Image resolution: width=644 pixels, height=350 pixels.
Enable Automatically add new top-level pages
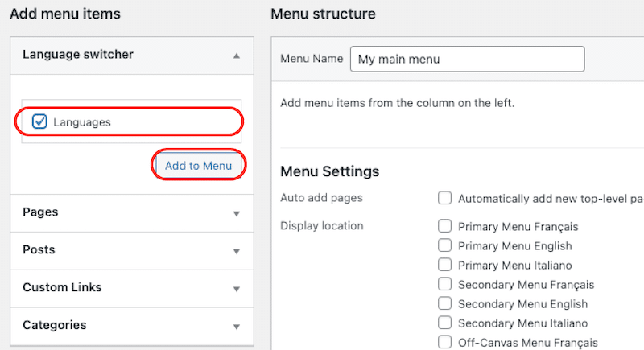tap(444, 198)
